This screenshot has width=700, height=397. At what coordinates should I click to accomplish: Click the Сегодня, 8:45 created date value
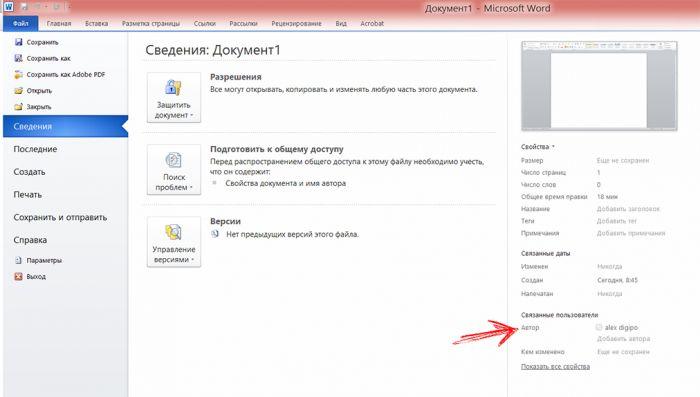pos(617,280)
